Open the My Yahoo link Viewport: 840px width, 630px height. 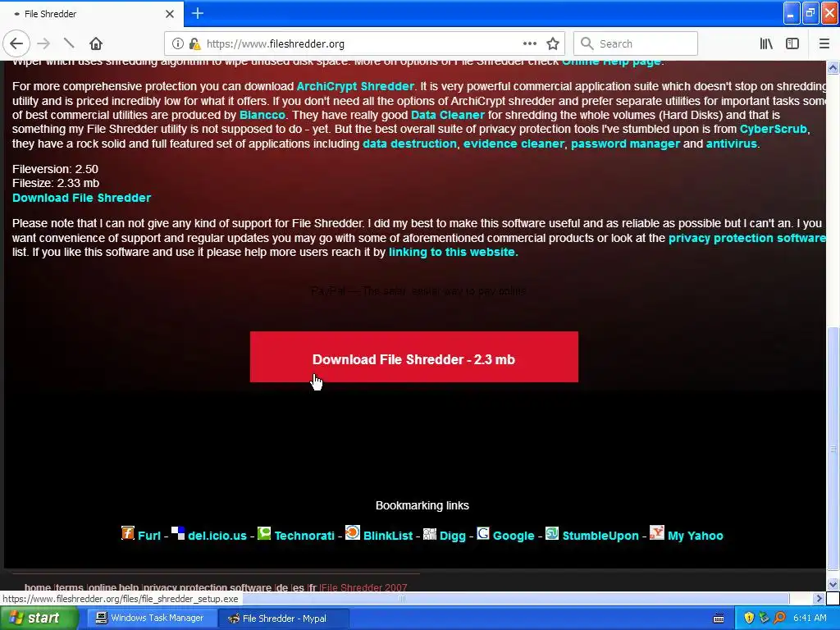tap(696, 536)
